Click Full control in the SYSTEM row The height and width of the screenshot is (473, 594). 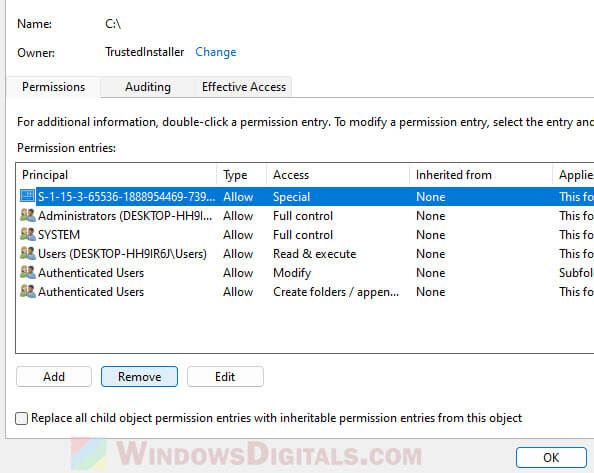point(303,234)
